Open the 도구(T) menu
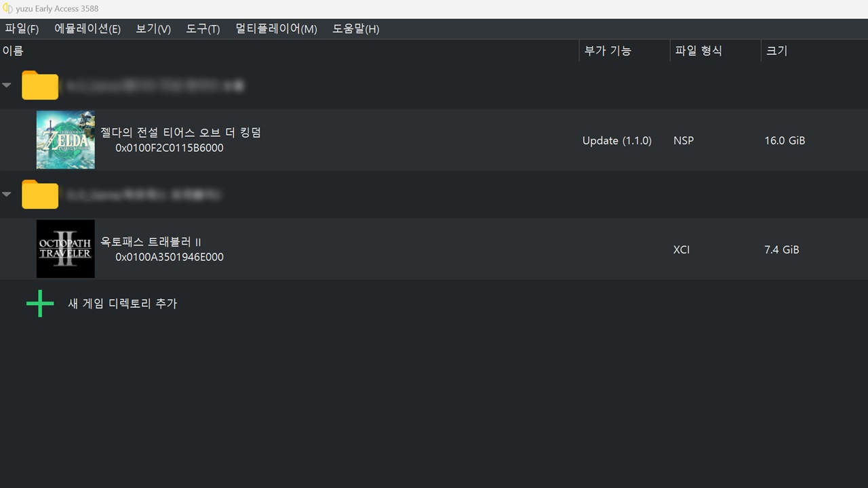868x488 pixels. click(203, 29)
